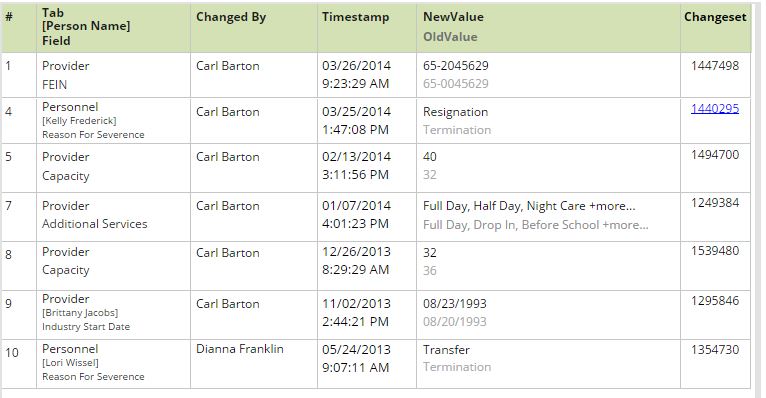Image resolution: width=766 pixels, height=398 pixels.
Task: Click the Full Day, Half Day, Night Care +more value
Action: pos(529,206)
